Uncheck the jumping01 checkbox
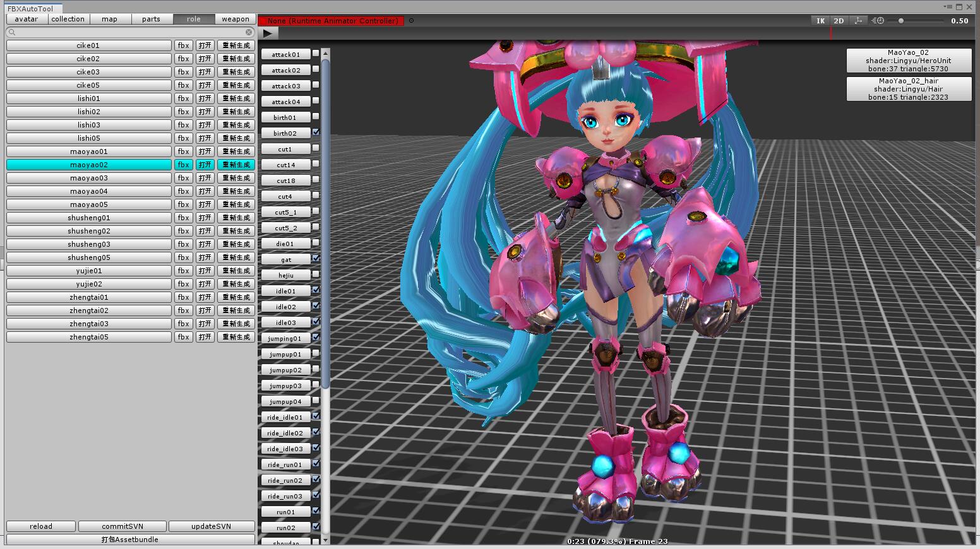This screenshot has height=549, width=980. pyautogui.click(x=316, y=338)
